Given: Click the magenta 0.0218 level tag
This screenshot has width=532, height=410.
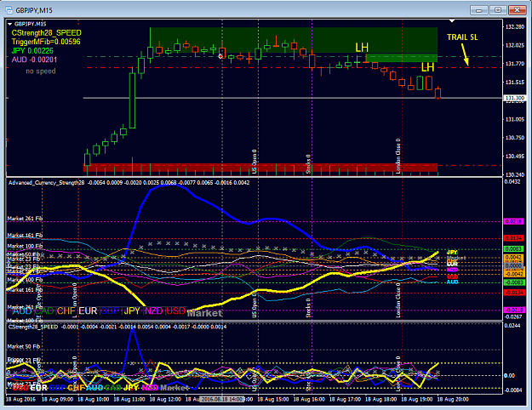Looking at the screenshot, I should (x=514, y=221).
